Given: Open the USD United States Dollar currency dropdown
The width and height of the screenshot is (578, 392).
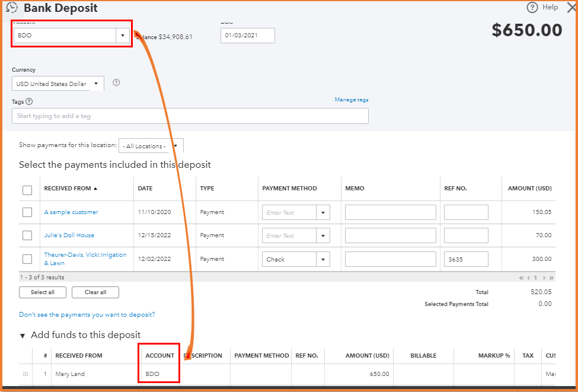Looking at the screenshot, I should tap(96, 84).
